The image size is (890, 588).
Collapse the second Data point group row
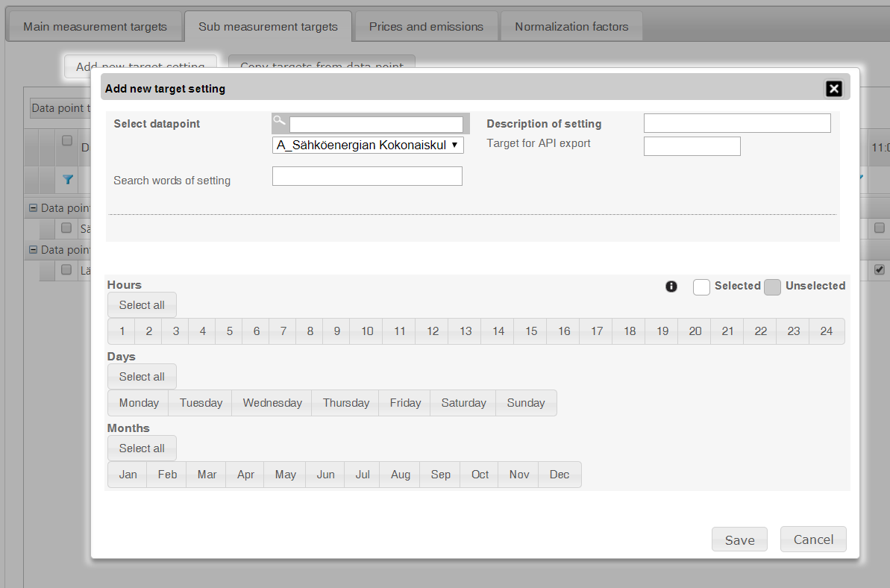tap(33, 250)
